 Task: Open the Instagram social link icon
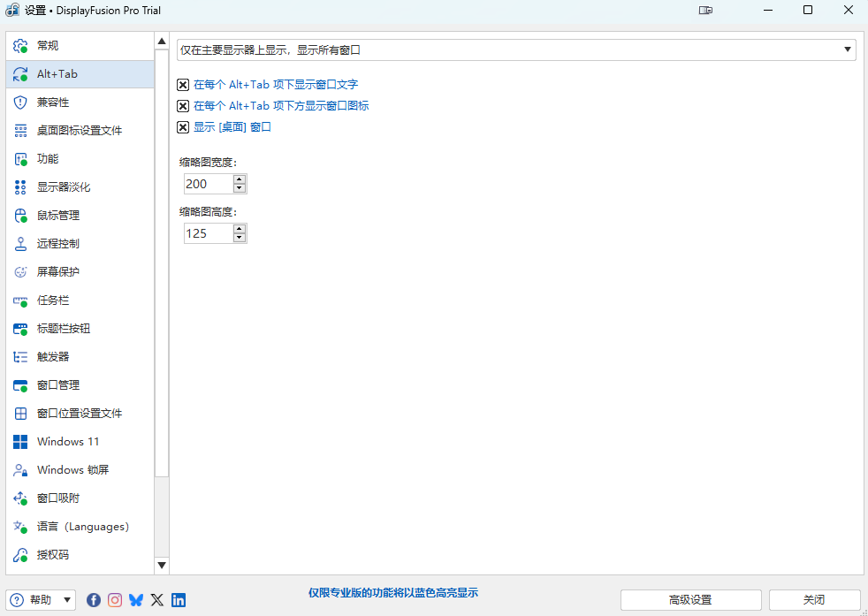pyautogui.click(x=115, y=600)
